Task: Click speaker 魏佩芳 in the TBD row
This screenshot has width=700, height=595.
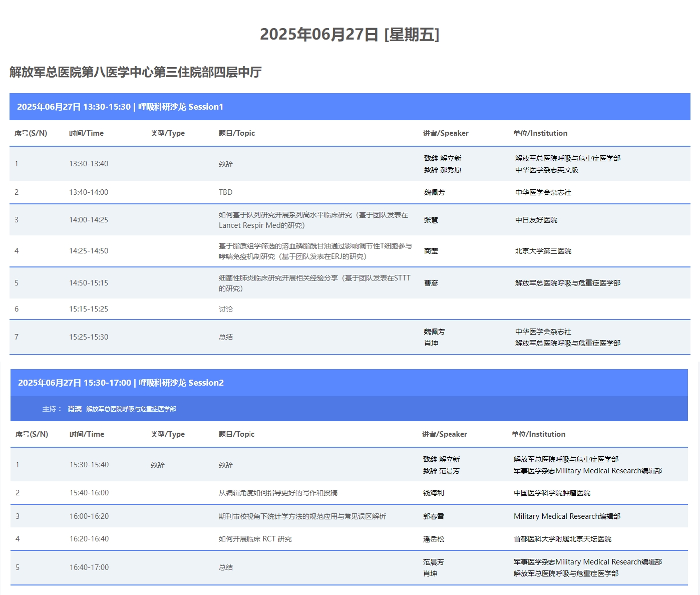Action: (x=435, y=192)
